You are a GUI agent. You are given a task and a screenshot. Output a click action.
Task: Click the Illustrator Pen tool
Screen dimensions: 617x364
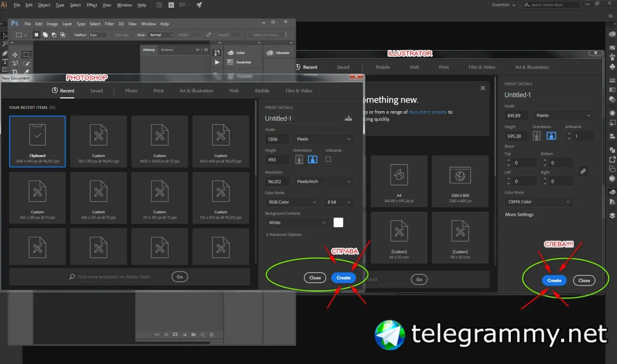[x=5, y=53]
